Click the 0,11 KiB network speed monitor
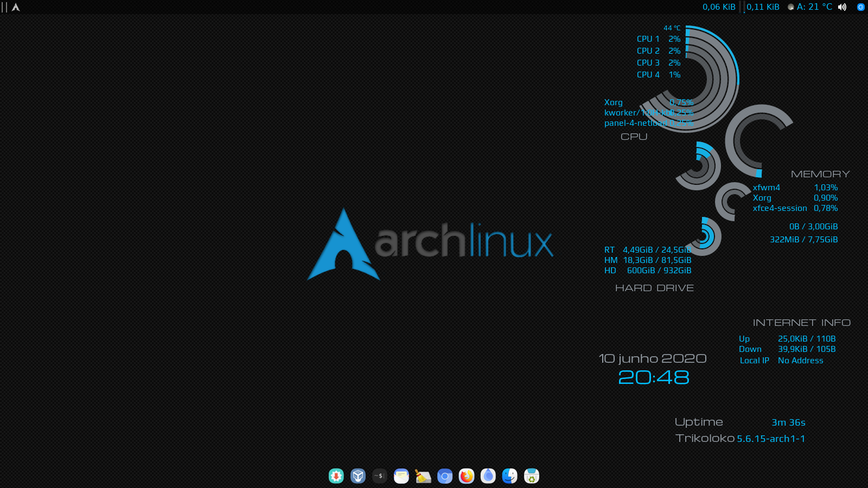868x488 pixels. 763,7
